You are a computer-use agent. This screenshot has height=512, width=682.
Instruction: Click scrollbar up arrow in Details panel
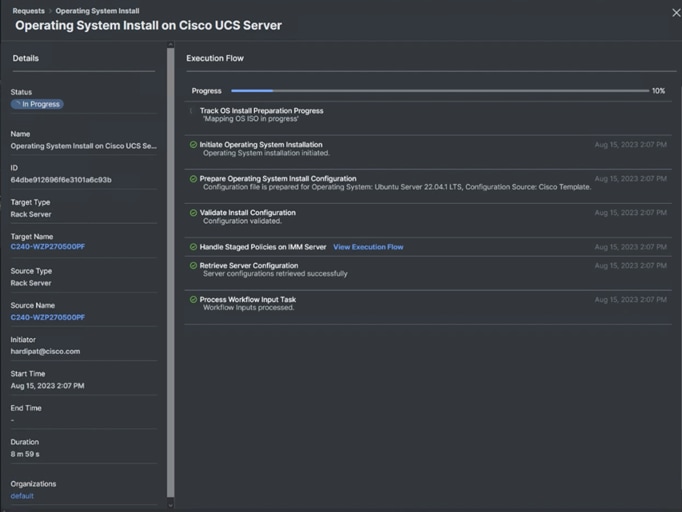tap(170, 44)
